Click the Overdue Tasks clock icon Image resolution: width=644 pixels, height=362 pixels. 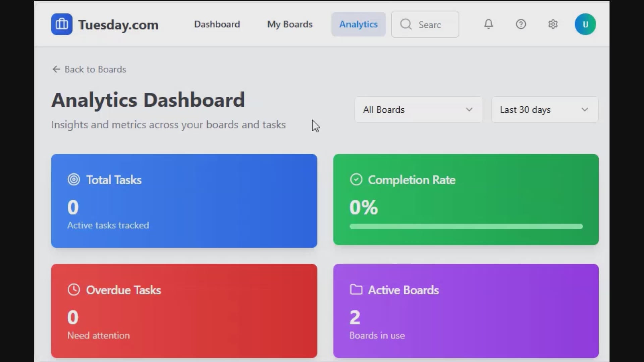[x=74, y=290]
